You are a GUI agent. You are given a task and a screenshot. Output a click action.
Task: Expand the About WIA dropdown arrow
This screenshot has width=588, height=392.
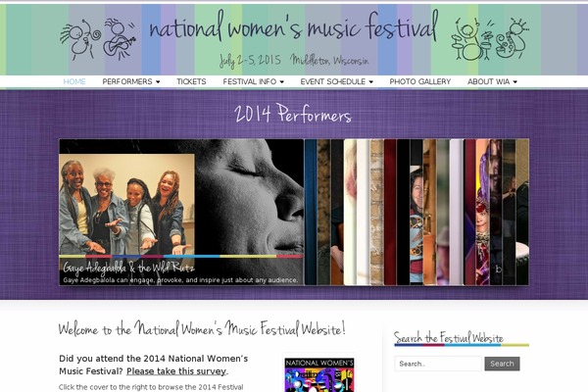514,81
